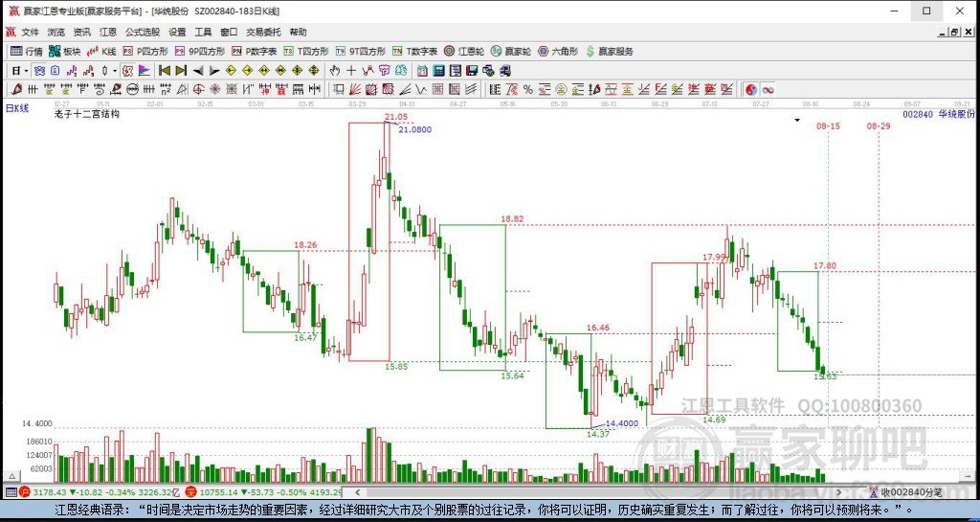Select the hand pan tool
Viewport: 980px width, 522px height.
tap(334, 71)
